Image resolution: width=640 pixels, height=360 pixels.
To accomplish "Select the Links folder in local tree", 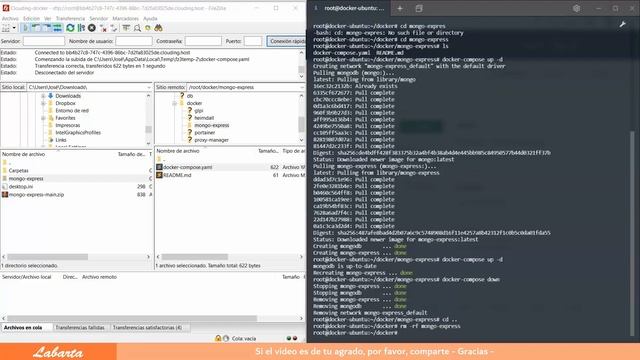I will (x=61, y=140).
